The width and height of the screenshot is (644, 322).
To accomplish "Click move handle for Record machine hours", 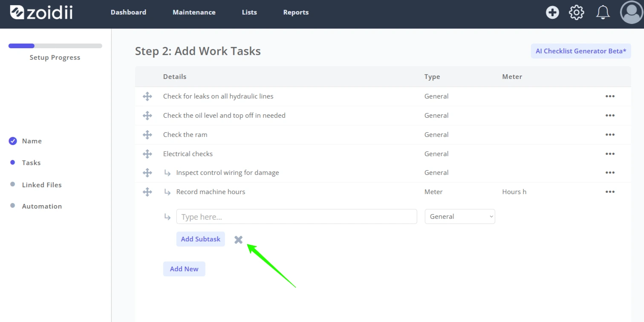I will pyautogui.click(x=147, y=192).
